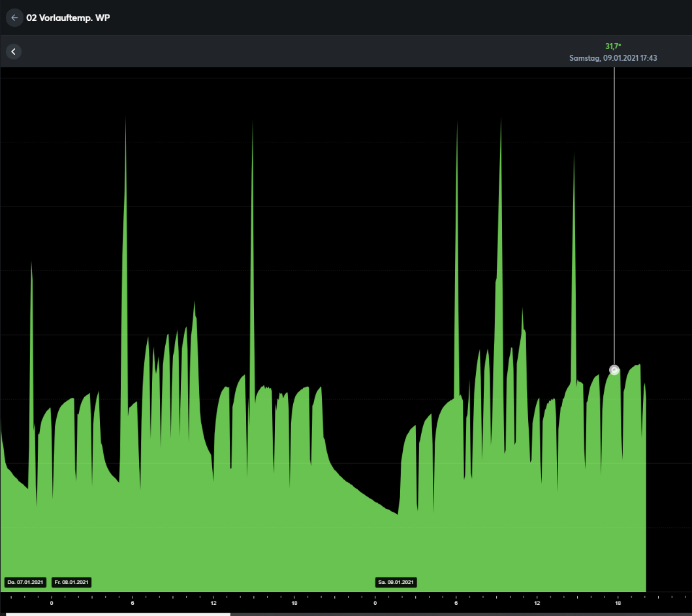Click the first 12 tick on the time axis
Screen dimensions: 692x616
(x=213, y=603)
